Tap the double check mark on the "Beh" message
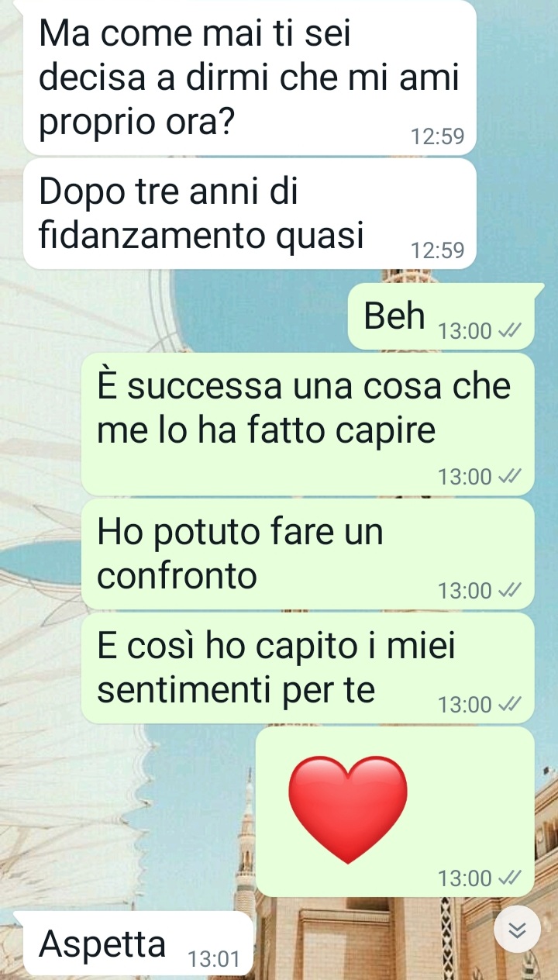The width and height of the screenshot is (558, 980). point(508,331)
